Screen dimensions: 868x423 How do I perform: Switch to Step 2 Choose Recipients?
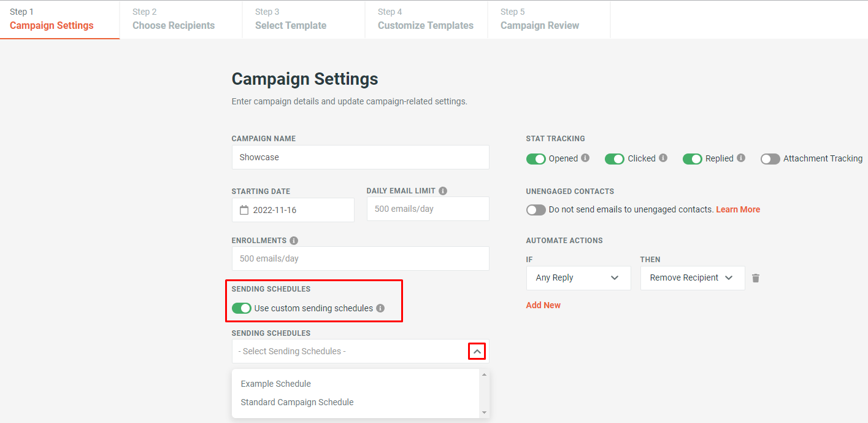[174, 19]
